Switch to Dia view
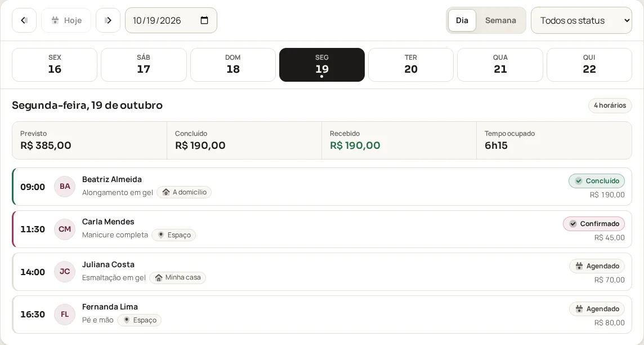The height and width of the screenshot is (345, 644). pyautogui.click(x=462, y=20)
